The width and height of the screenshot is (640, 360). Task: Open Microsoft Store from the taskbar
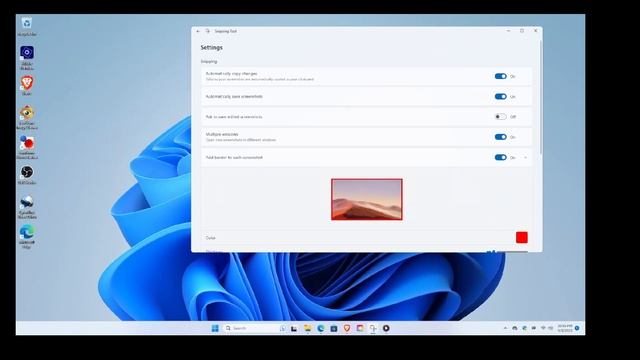334,328
